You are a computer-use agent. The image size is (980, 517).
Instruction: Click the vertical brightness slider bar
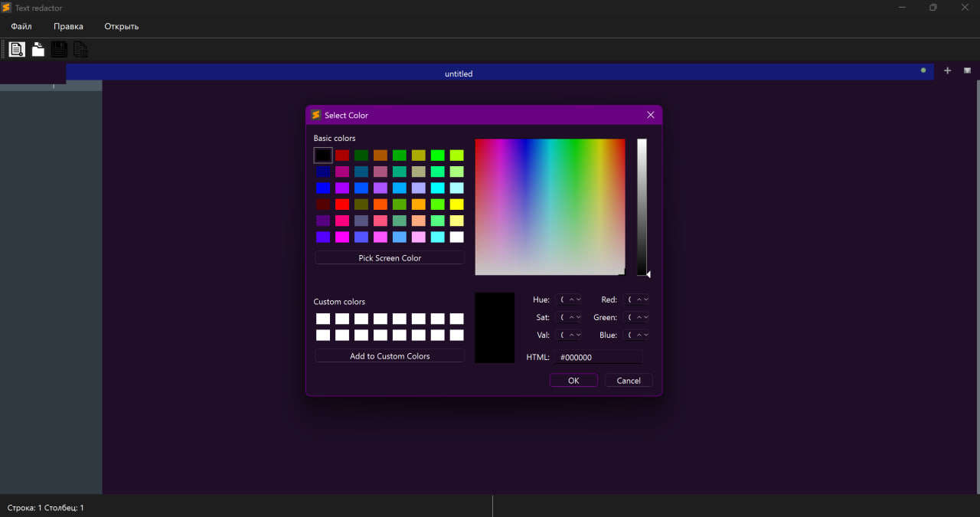click(642, 207)
